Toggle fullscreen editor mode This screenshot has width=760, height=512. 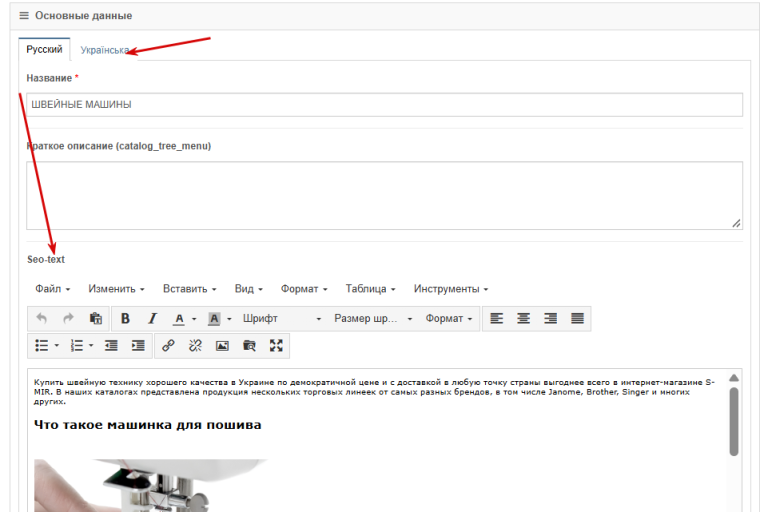tap(276, 346)
